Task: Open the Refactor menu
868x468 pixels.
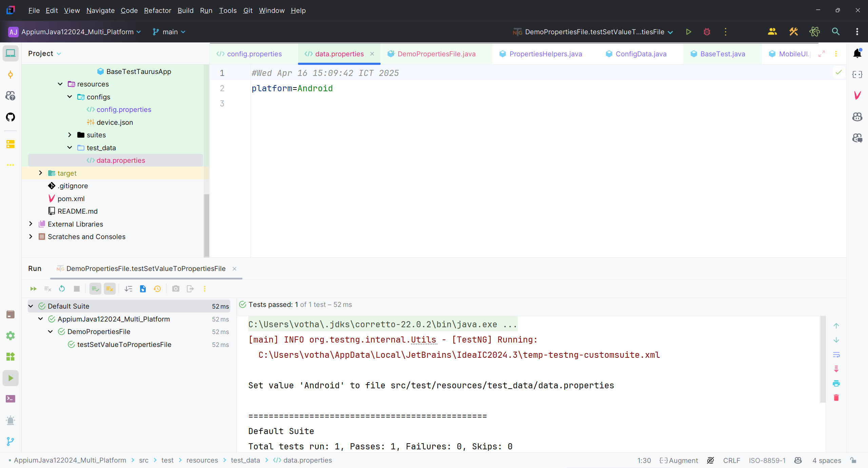Action: point(157,11)
